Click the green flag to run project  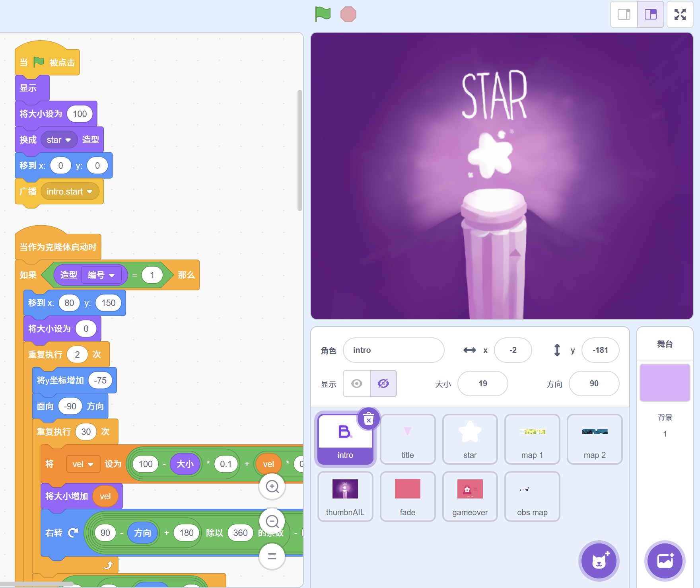tap(323, 14)
